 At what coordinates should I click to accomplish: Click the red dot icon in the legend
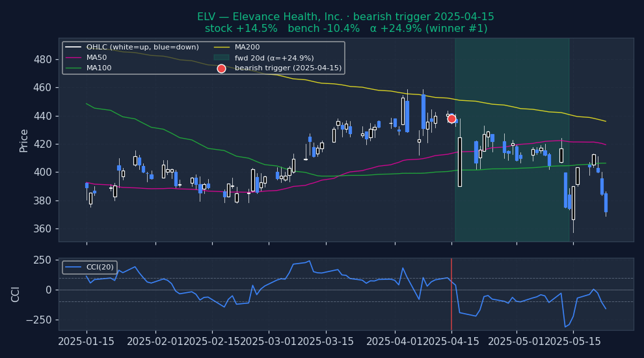point(221,68)
